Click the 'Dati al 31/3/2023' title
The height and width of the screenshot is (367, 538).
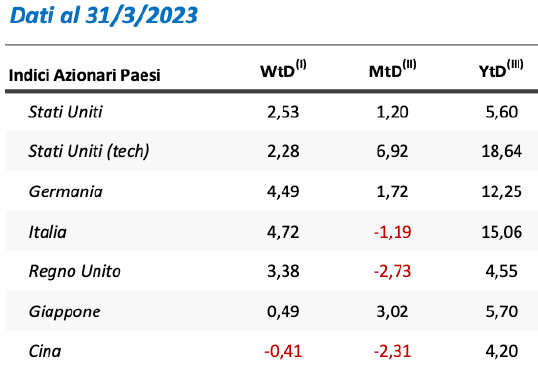104,16
